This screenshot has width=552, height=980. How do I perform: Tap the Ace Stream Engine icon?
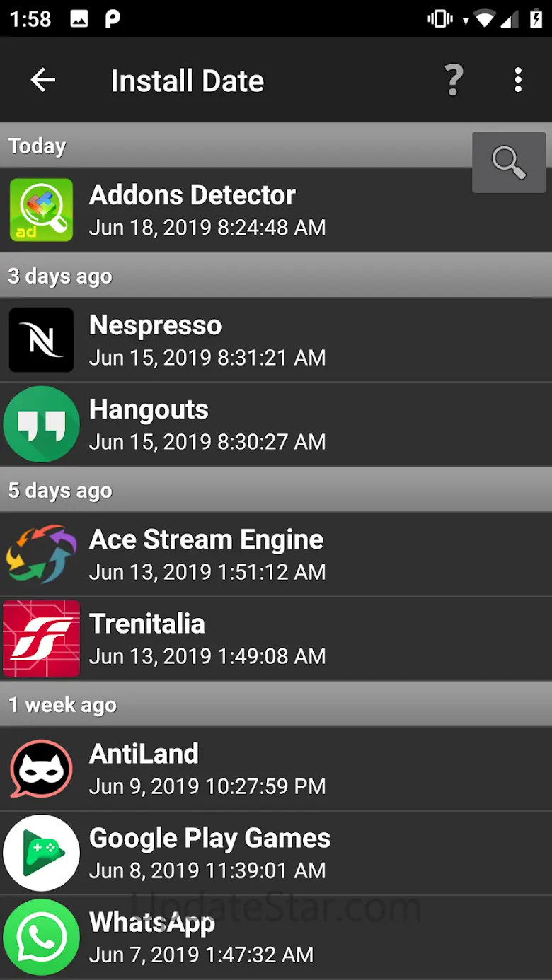tap(41, 554)
